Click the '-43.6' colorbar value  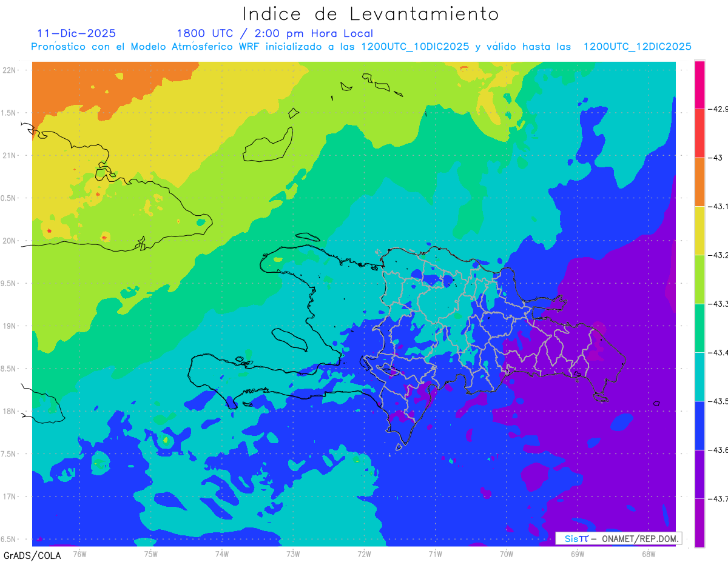(718, 450)
